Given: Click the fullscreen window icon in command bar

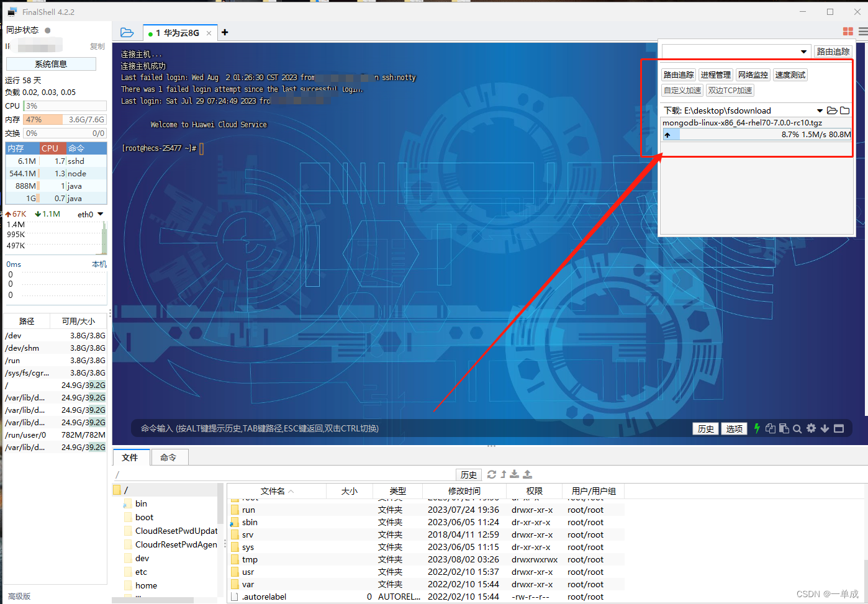Looking at the screenshot, I should click(839, 428).
